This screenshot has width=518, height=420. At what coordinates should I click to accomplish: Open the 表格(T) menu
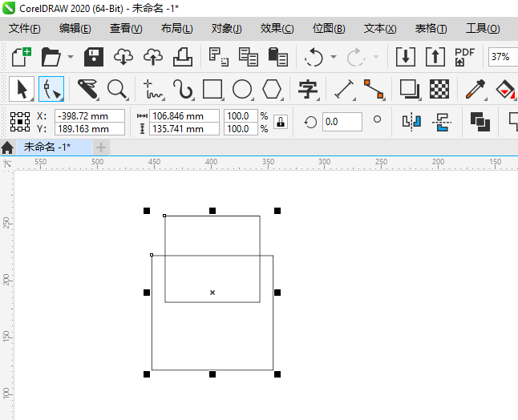click(431, 29)
